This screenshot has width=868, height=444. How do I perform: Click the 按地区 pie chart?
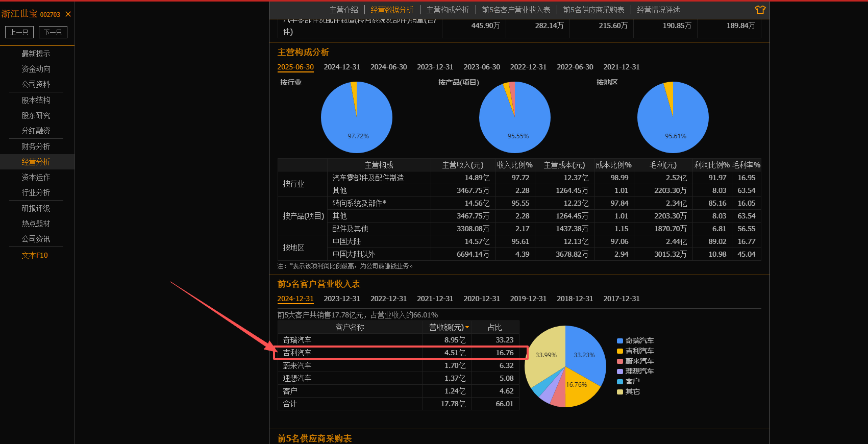673,117
